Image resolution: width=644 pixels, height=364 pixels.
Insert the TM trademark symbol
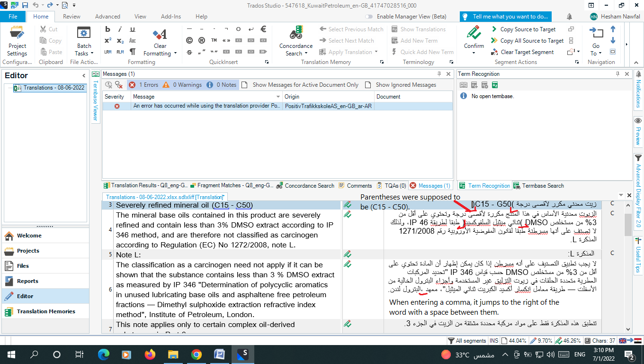(214, 40)
